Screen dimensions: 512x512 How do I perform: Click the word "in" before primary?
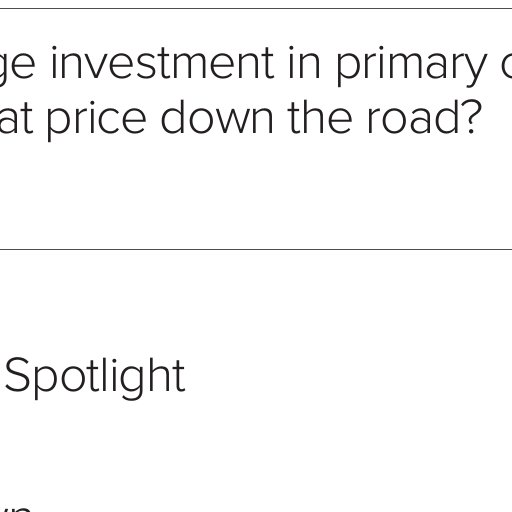pyautogui.click(x=304, y=63)
